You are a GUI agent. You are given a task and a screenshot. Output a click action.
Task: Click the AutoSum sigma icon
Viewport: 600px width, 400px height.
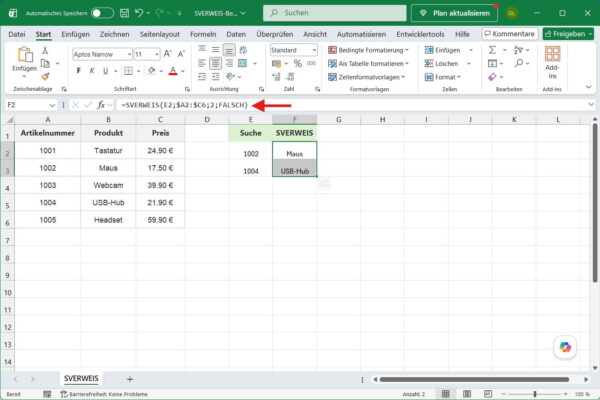(x=492, y=50)
